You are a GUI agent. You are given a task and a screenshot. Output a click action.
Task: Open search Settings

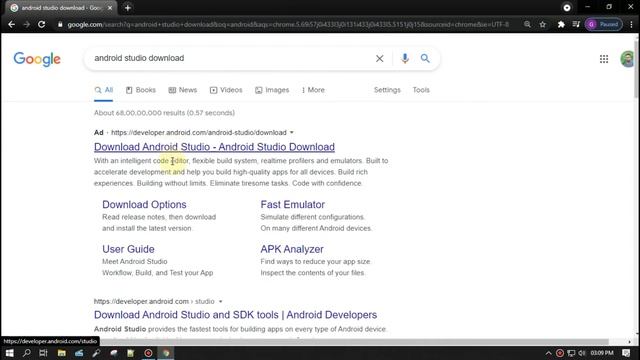click(x=387, y=90)
